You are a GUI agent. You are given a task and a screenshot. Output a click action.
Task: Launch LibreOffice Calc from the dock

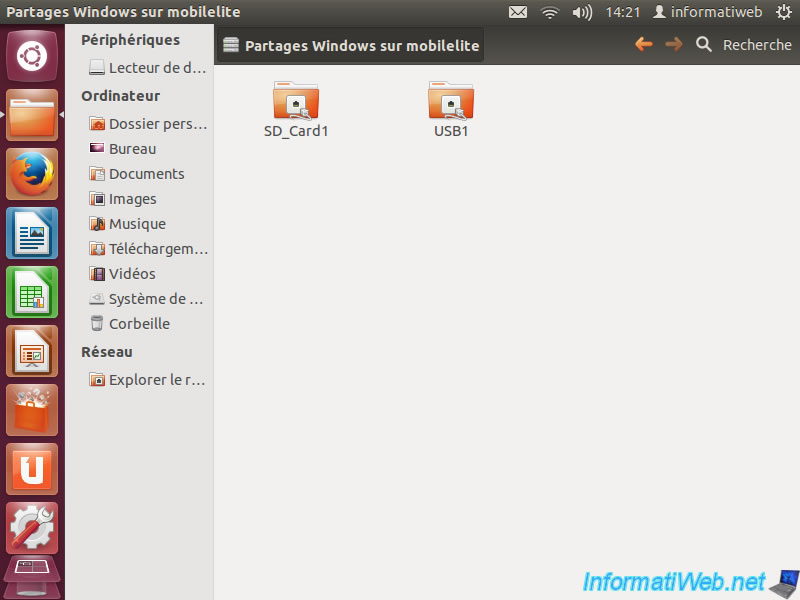click(32, 292)
